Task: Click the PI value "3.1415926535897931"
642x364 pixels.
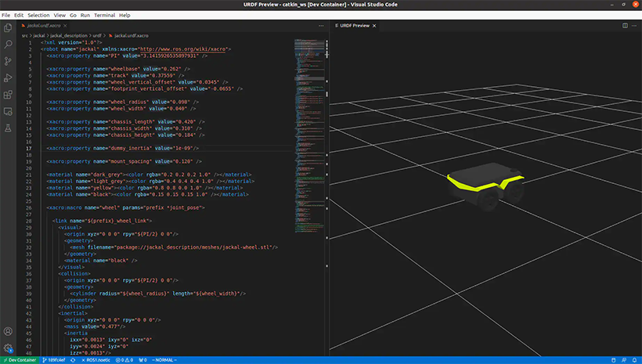Action: [170, 56]
